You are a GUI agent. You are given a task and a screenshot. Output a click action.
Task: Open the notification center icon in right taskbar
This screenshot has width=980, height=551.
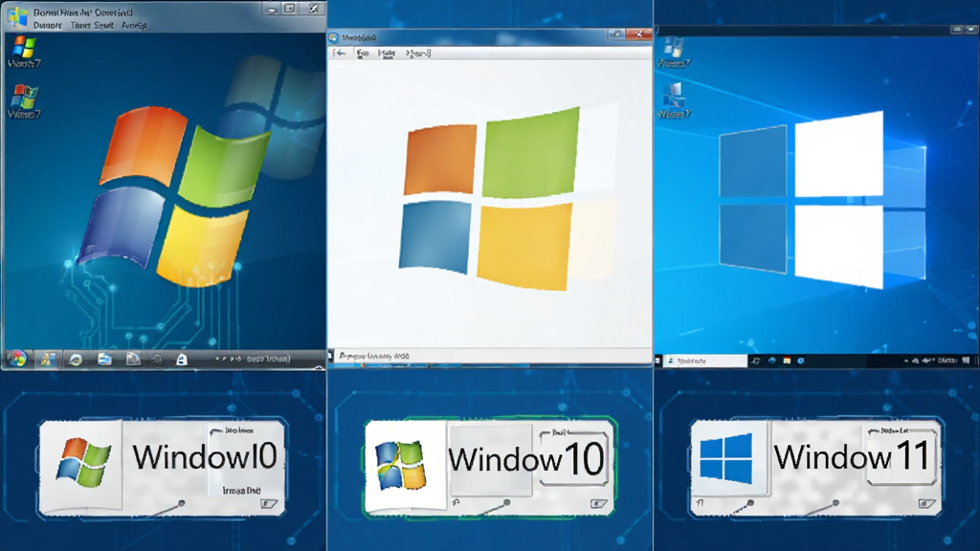tap(967, 361)
